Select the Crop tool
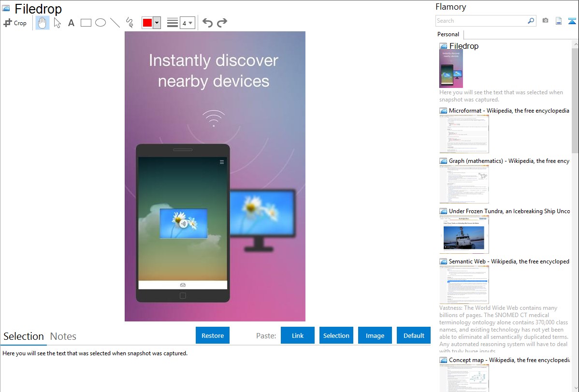Viewport: 579px width, 392px height. pos(15,23)
